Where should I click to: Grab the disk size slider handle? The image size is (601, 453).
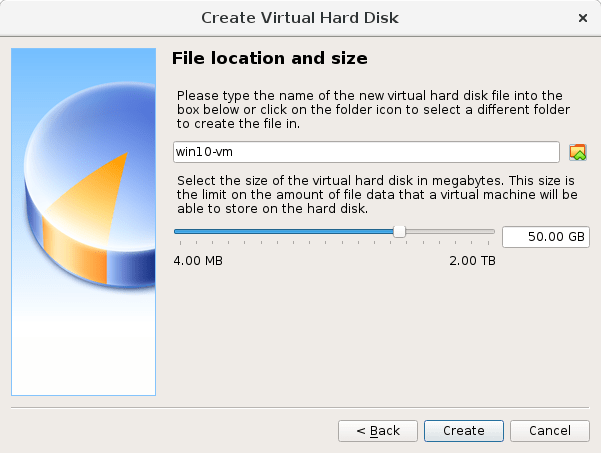pyautogui.click(x=399, y=231)
